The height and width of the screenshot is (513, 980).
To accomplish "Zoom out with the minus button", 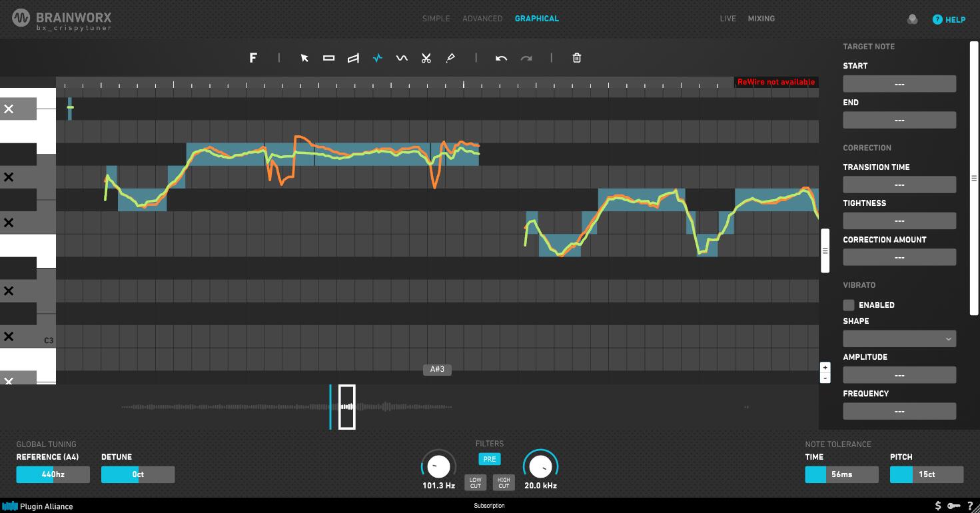I will 825,378.
